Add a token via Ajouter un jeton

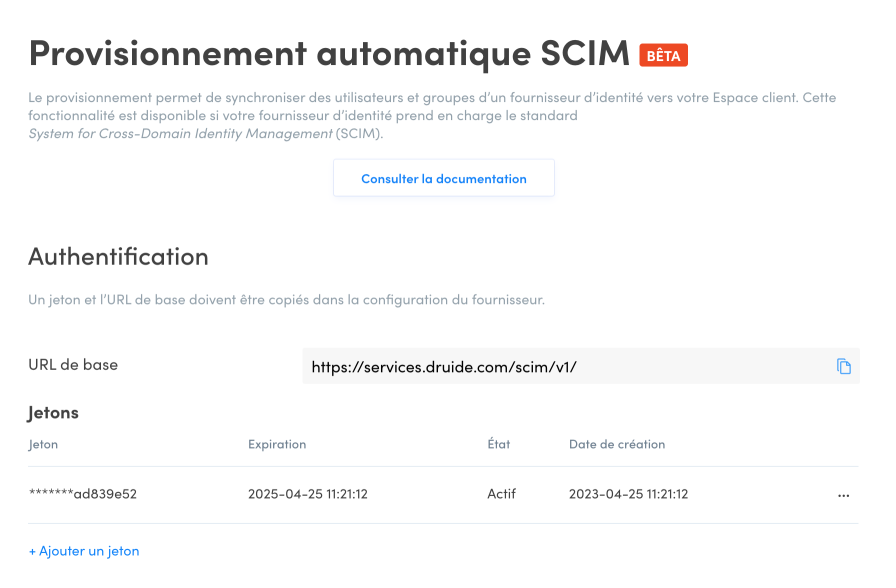tap(84, 551)
